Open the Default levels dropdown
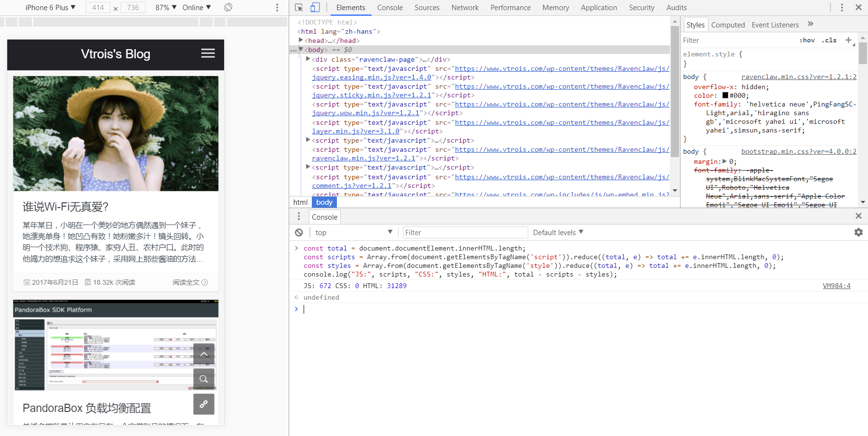The height and width of the screenshot is (436, 868). click(x=558, y=232)
